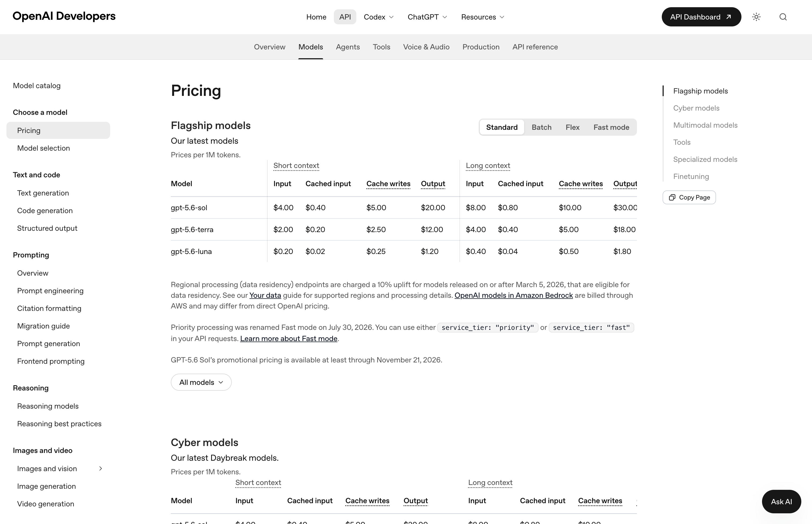
Task: Jump to Multimodal models in outline
Action: tap(705, 125)
